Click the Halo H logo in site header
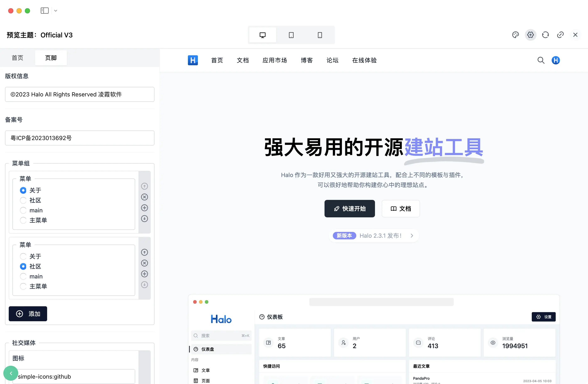This screenshot has width=588, height=384. (193, 60)
